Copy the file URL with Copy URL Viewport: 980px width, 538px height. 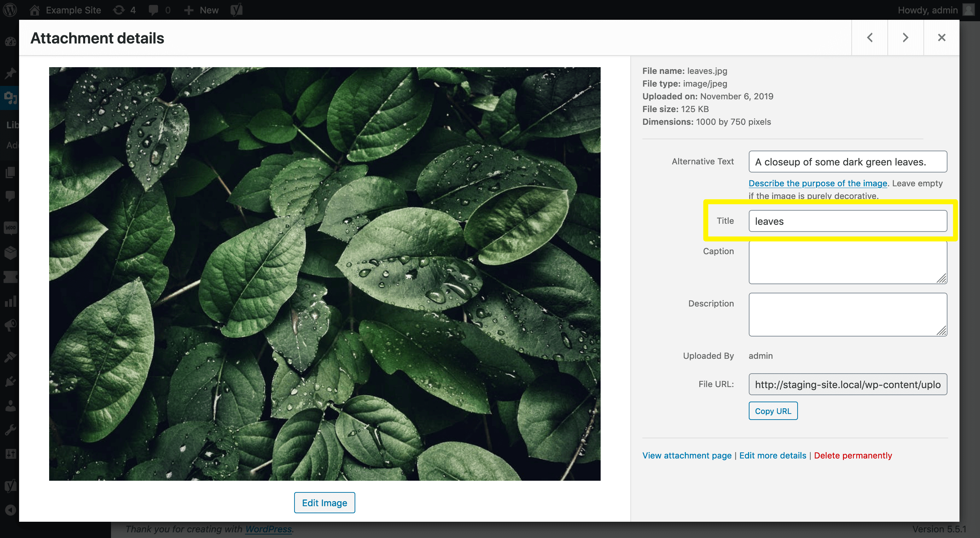(x=773, y=410)
